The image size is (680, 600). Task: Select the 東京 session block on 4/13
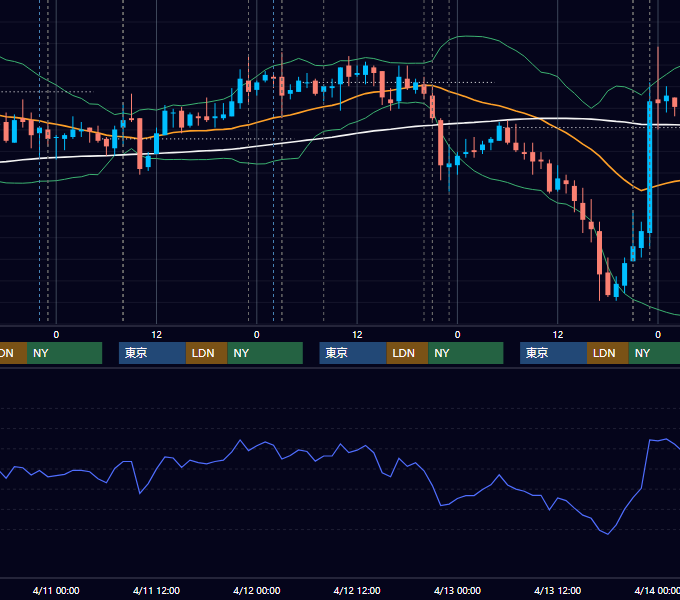[x=553, y=353]
